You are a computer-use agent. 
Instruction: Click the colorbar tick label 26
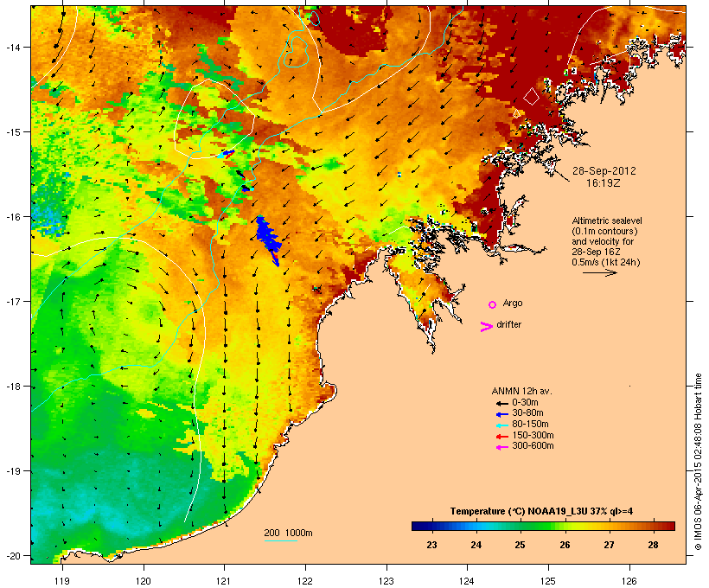[565, 545]
